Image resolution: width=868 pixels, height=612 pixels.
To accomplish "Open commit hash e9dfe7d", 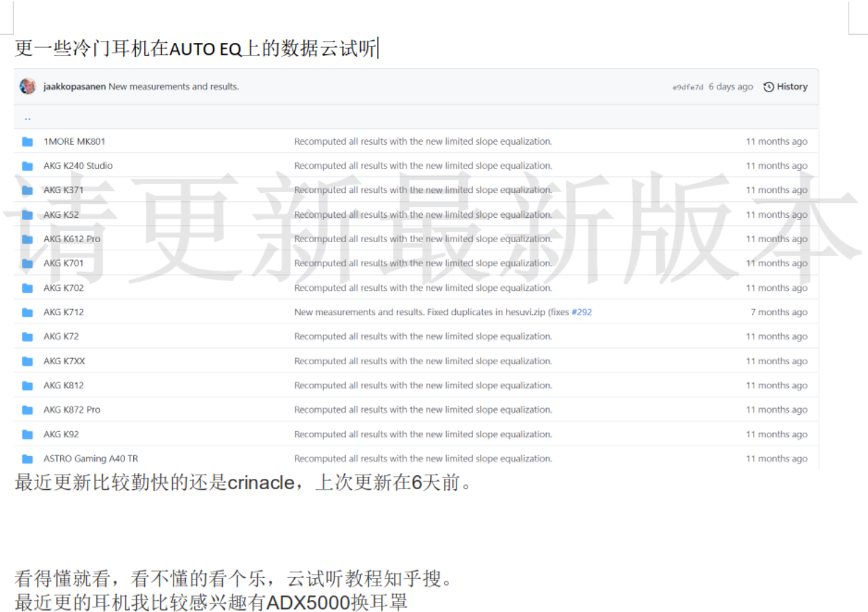I will [688, 87].
